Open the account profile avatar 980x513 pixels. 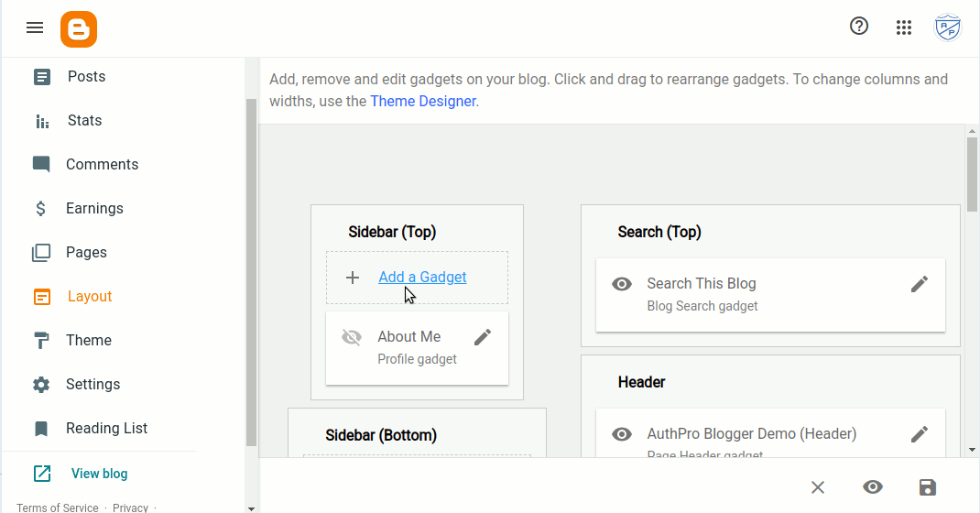[947, 27]
